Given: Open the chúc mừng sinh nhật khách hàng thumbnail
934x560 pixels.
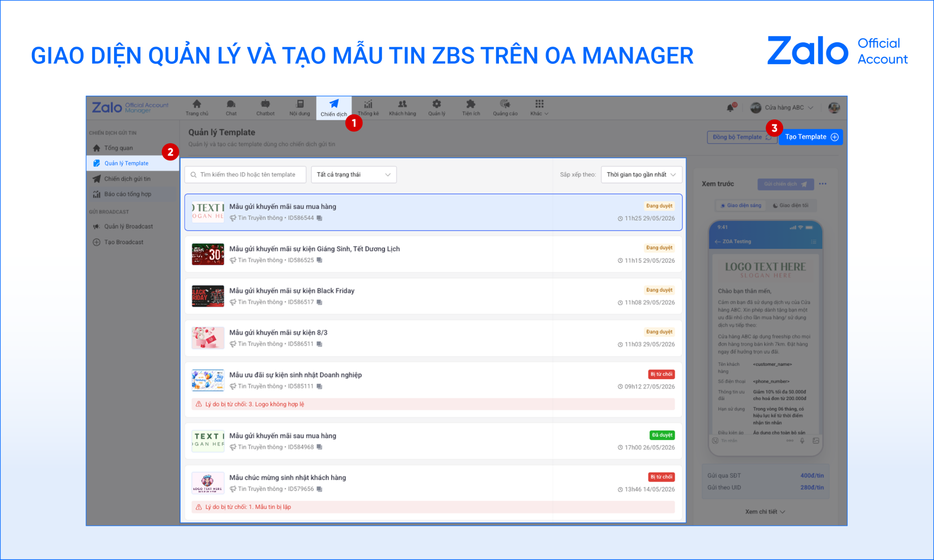Looking at the screenshot, I should click(208, 483).
